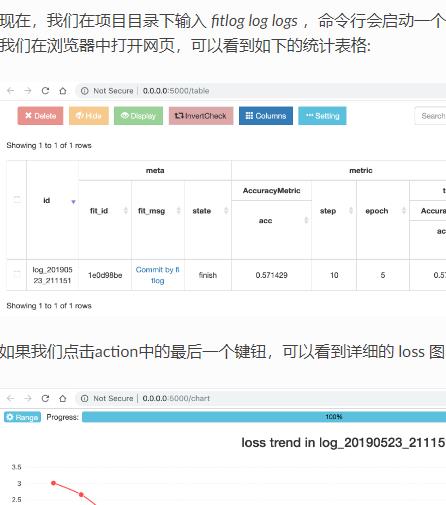Click the chart page address bar URL
The width and height of the screenshot is (446, 505).
click(x=176, y=398)
